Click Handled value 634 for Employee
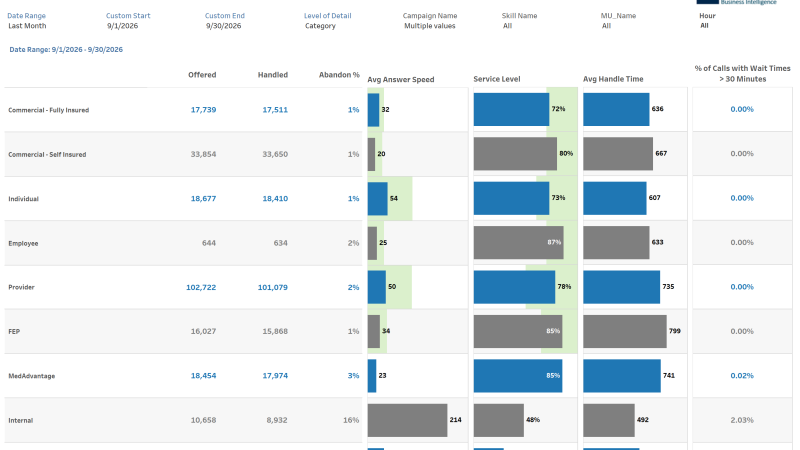Screen dimensions: 800x450 tap(281, 242)
